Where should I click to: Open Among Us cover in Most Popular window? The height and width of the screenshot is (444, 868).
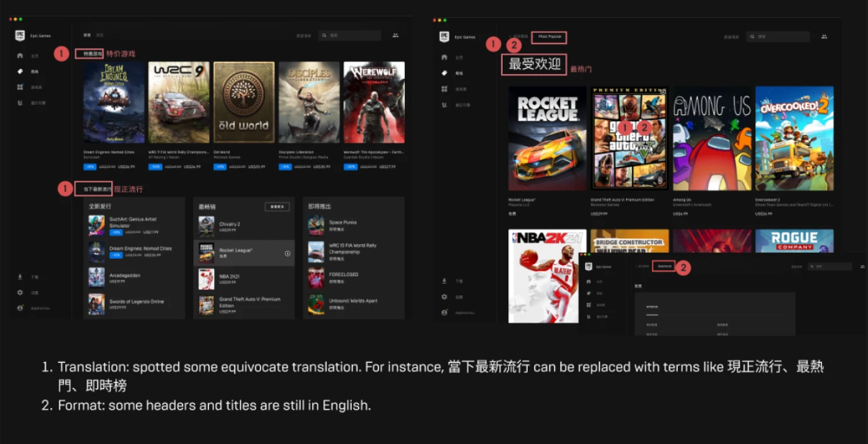tap(711, 139)
